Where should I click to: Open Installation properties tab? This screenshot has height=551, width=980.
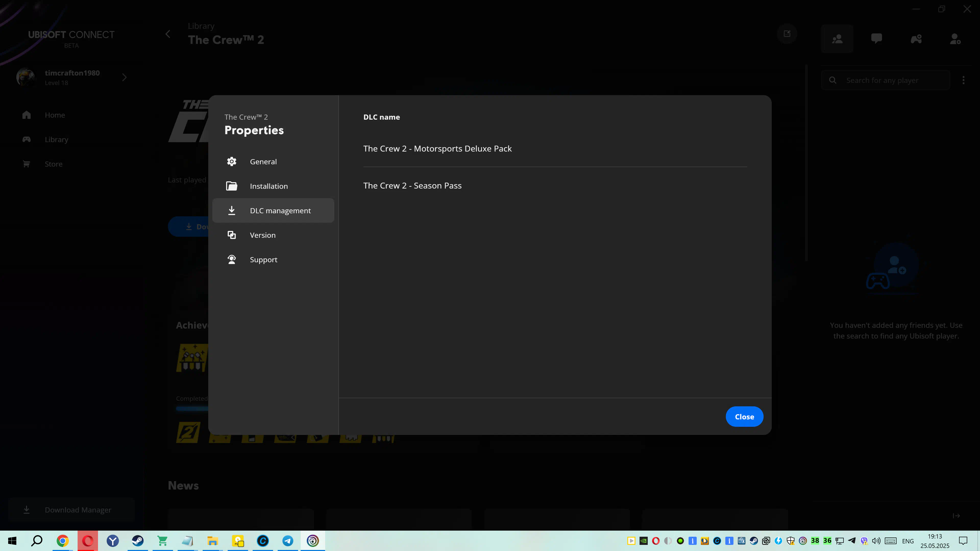pyautogui.click(x=273, y=186)
